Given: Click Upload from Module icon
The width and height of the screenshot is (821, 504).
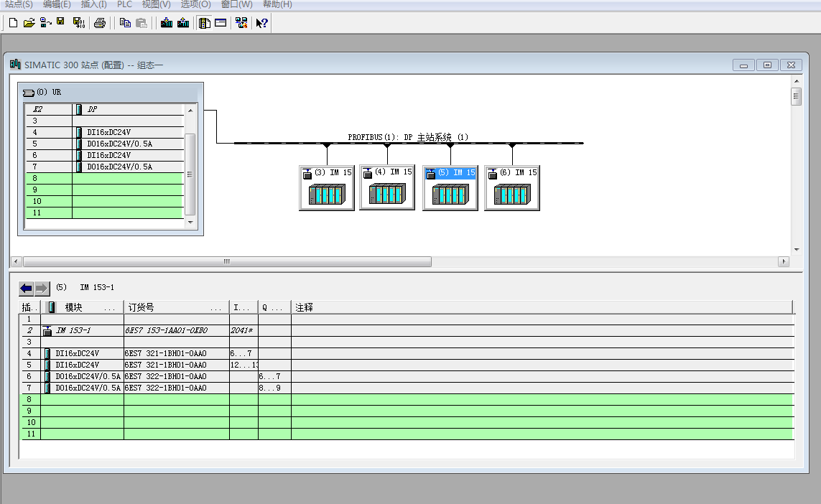Looking at the screenshot, I should 183,22.
